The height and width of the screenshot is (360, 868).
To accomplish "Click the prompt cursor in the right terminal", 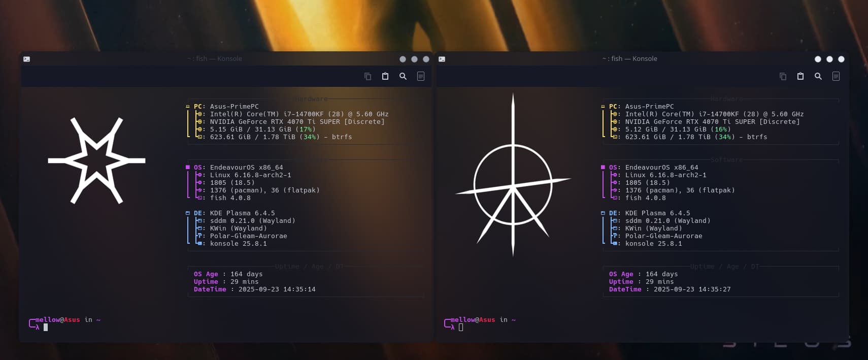I will [x=461, y=328].
